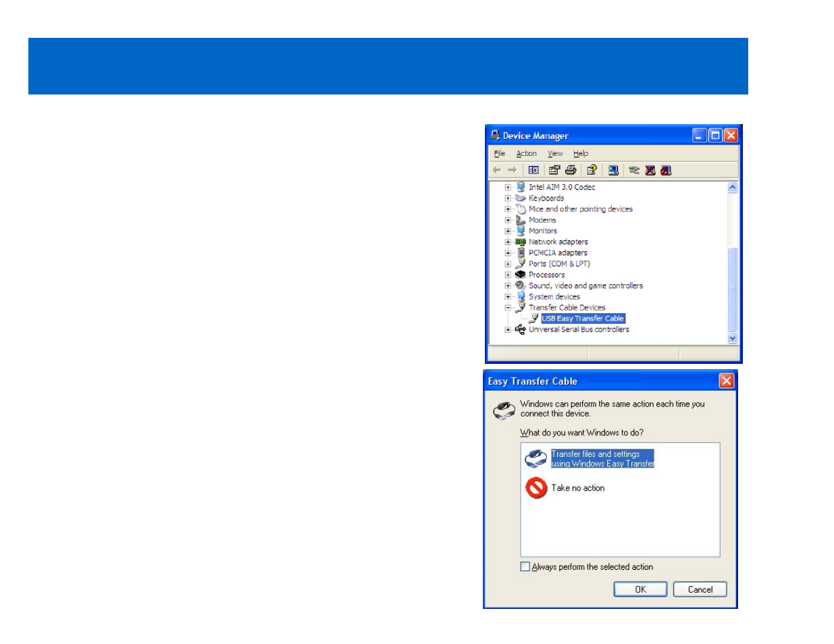The image size is (834, 644).
Task: Click the Forward arrow in Device Manager toolbar
Action: 512,170
